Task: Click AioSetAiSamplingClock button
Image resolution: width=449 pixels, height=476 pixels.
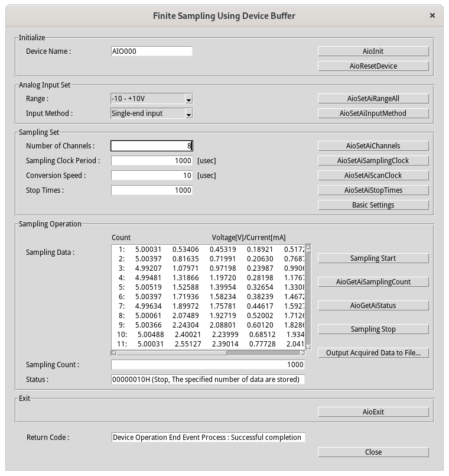Action: (x=373, y=161)
